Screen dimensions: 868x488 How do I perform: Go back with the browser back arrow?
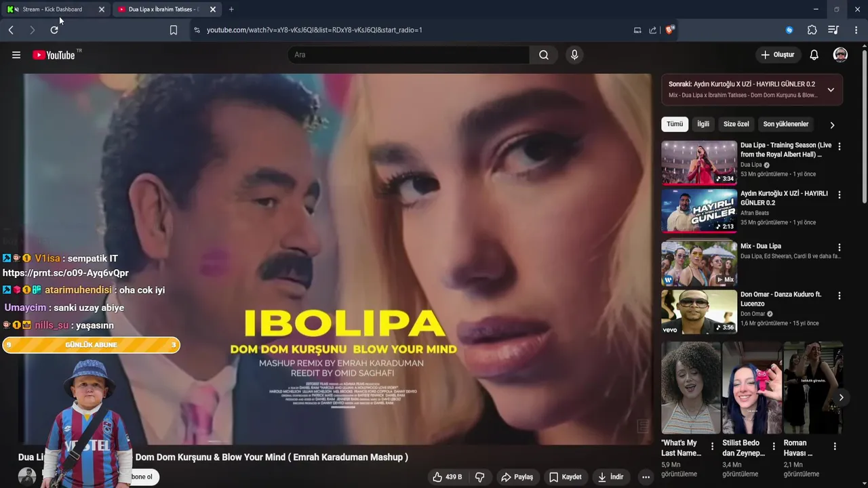point(11,30)
